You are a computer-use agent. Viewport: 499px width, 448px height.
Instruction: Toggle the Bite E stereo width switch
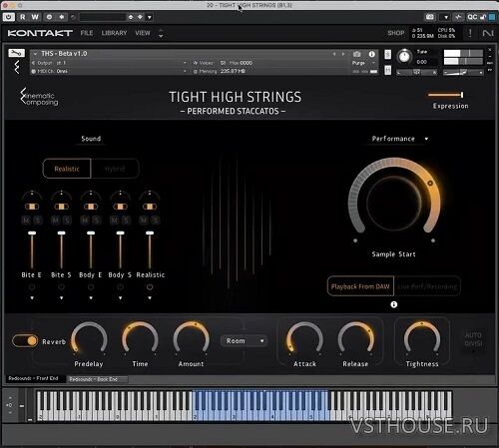pos(32,207)
